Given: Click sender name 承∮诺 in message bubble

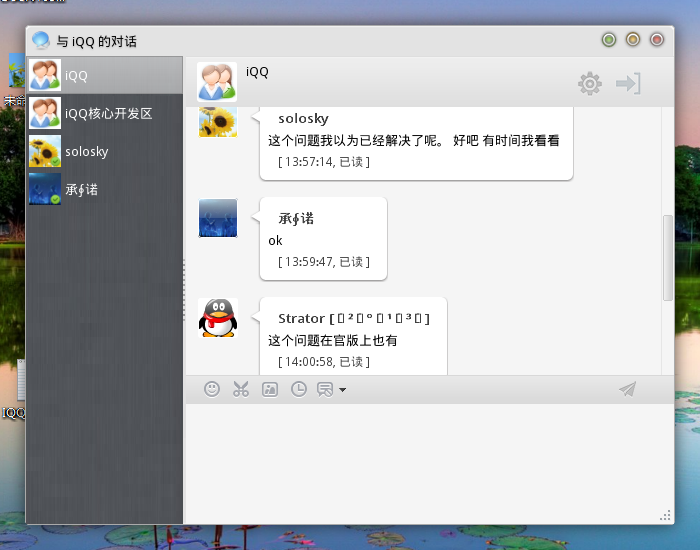Looking at the screenshot, I should (x=296, y=219).
